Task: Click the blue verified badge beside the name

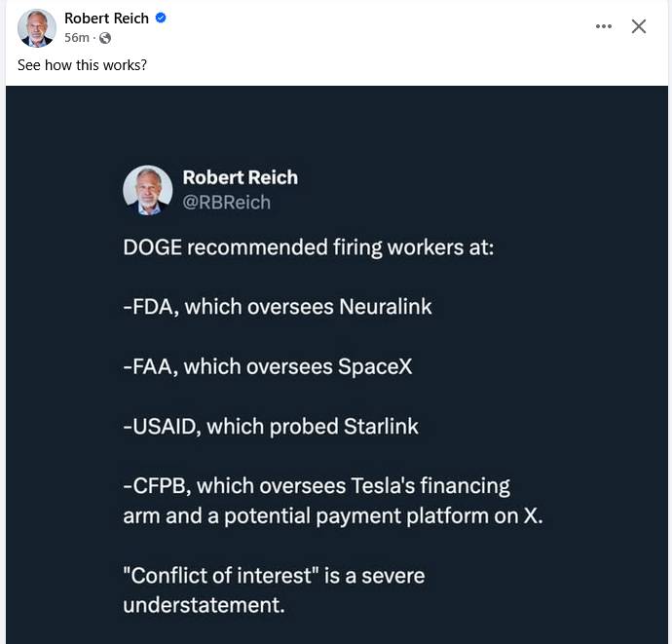Action: coord(161,18)
